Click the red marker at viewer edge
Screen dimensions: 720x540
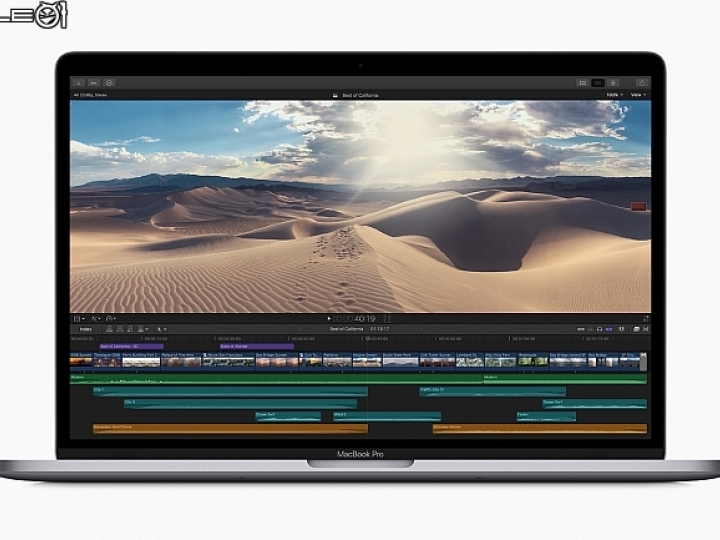[x=639, y=207]
